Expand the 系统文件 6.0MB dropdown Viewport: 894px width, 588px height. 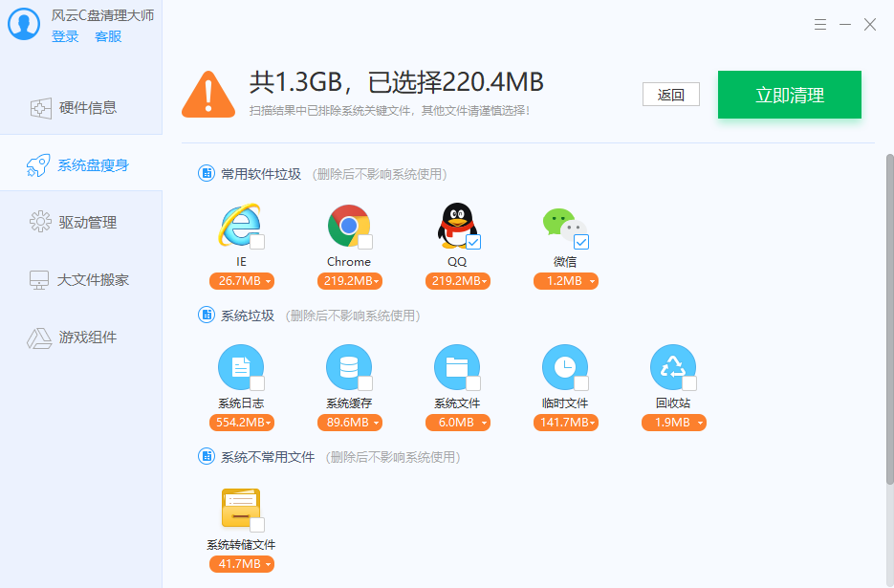pos(458,423)
